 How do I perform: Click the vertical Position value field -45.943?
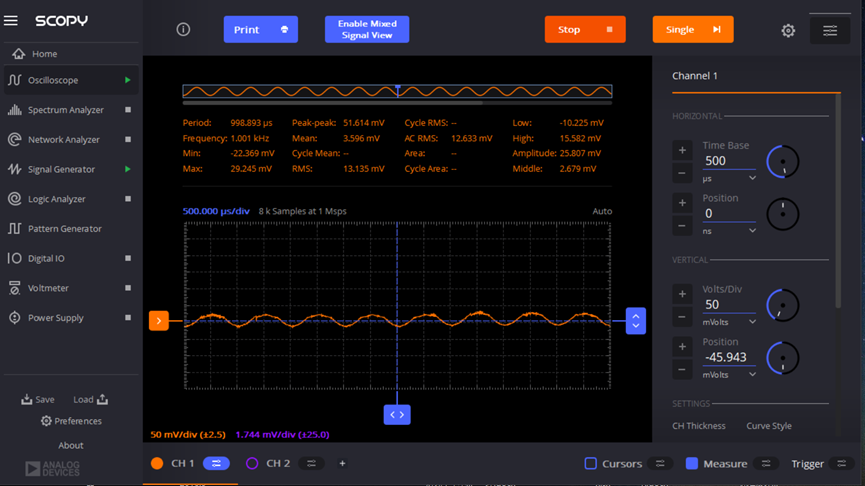pyautogui.click(x=729, y=357)
